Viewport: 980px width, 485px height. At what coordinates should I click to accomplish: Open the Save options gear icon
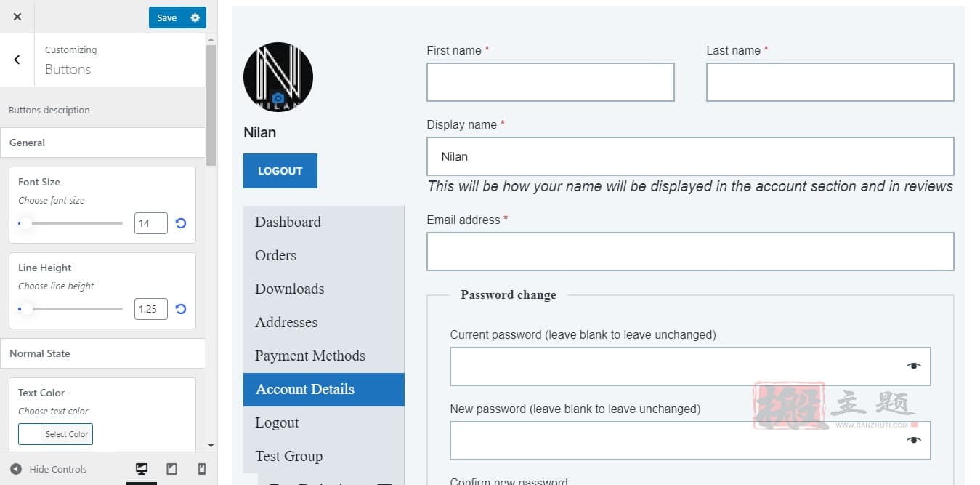(195, 17)
